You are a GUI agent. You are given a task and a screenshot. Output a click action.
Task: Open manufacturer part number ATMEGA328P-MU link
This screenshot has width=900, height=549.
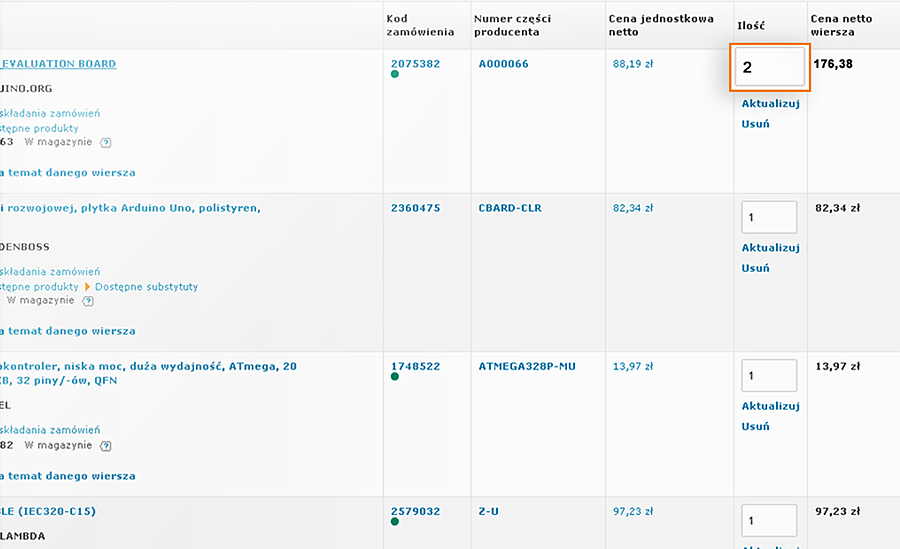tap(527, 367)
